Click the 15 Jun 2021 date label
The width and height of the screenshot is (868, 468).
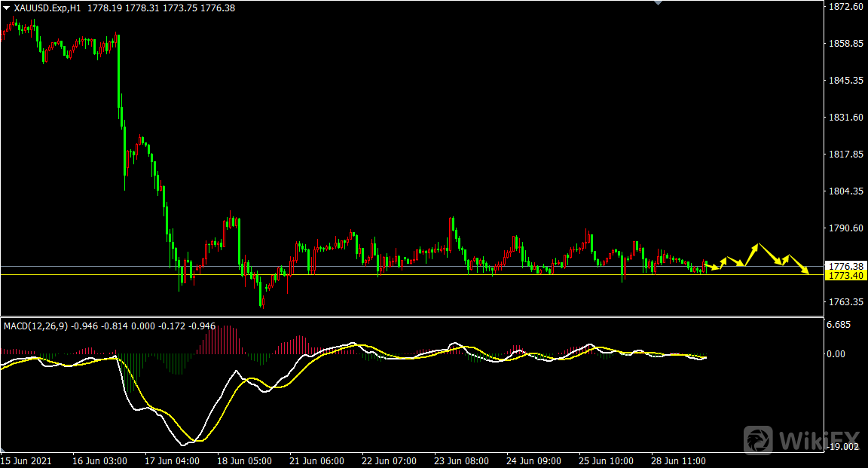tap(26, 460)
